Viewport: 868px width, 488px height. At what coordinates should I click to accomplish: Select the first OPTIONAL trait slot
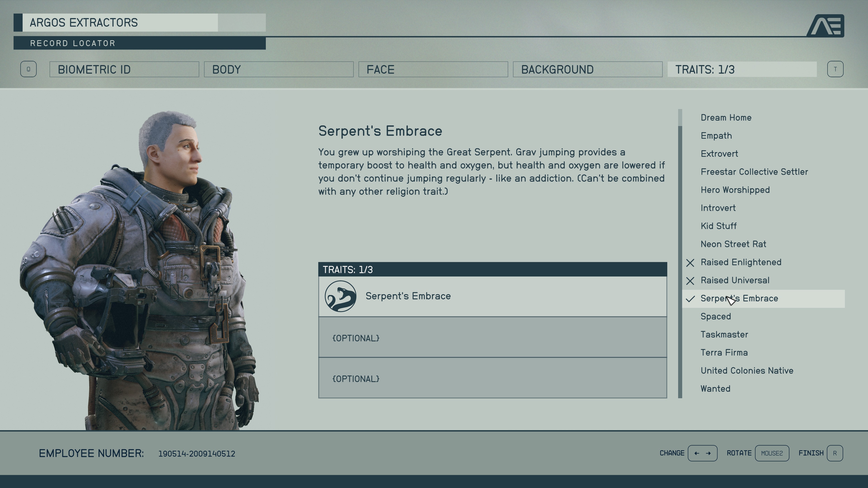(492, 337)
